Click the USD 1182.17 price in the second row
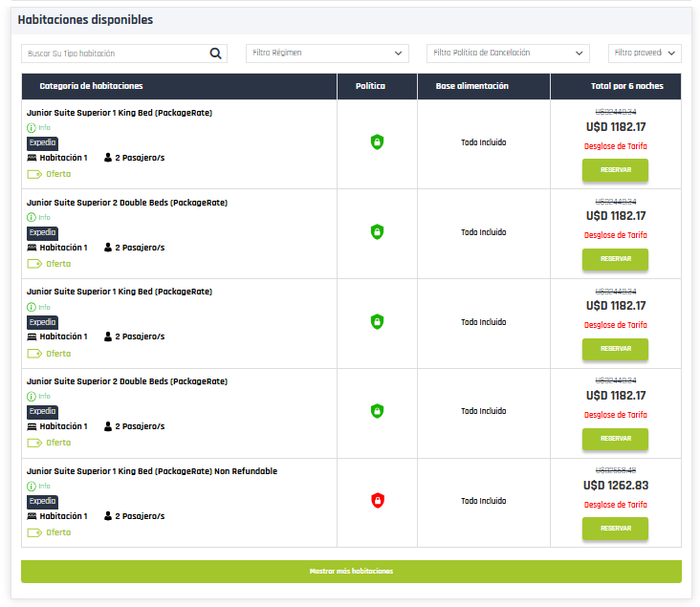Screen dimensions: 700x607 tap(616, 216)
